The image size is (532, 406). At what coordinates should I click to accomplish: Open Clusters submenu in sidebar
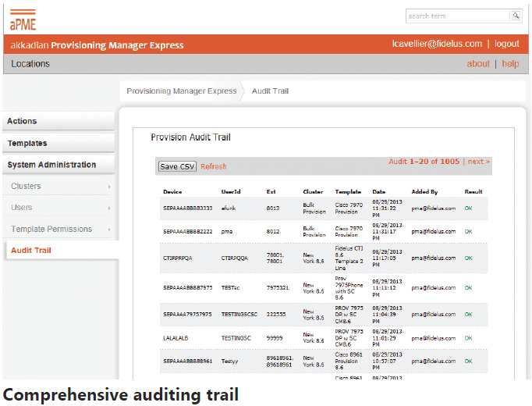[27, 186]
